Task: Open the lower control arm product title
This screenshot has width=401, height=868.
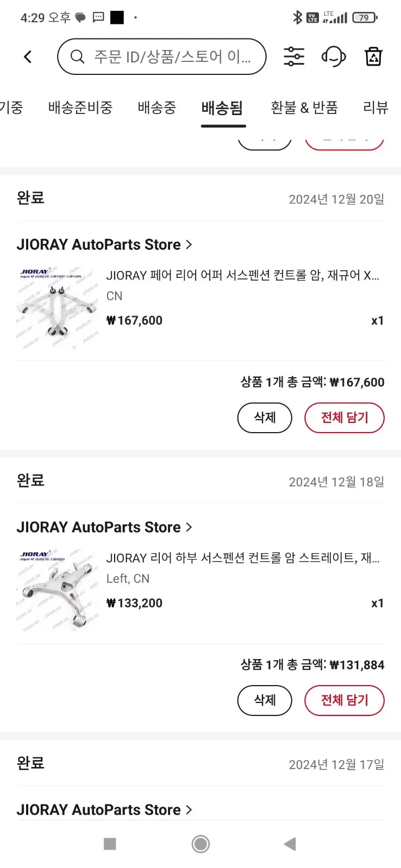Action: tap(243, 558)
